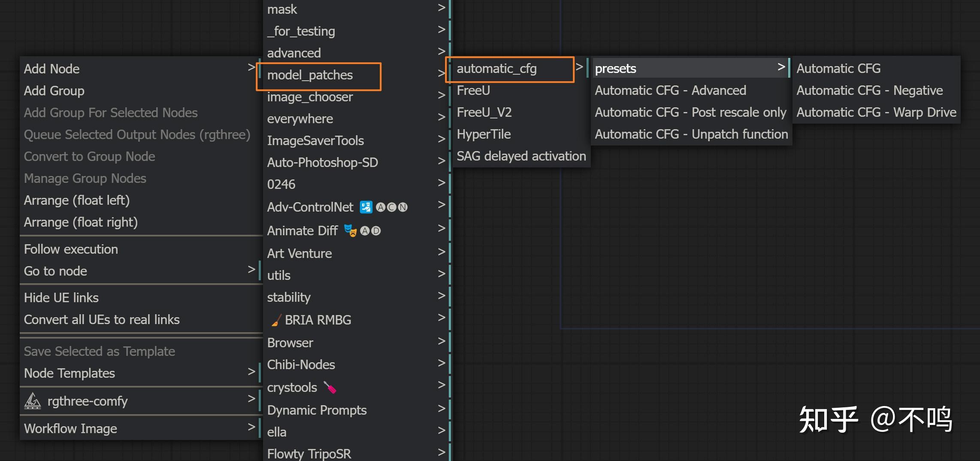
Task: Open the model_patches category
Action: coord(310,75)
